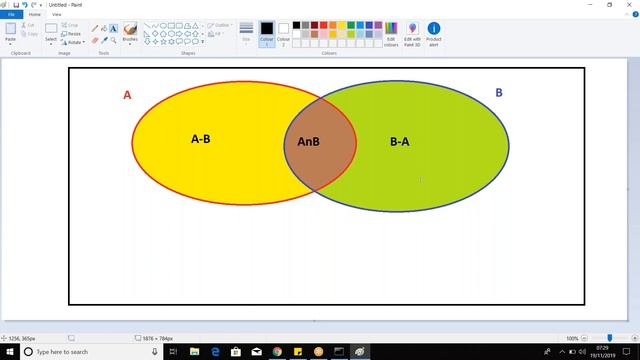Click the Save icon in title bar
Image resolution: width=640 pixels, height=360 pixels.
[16, 5]
